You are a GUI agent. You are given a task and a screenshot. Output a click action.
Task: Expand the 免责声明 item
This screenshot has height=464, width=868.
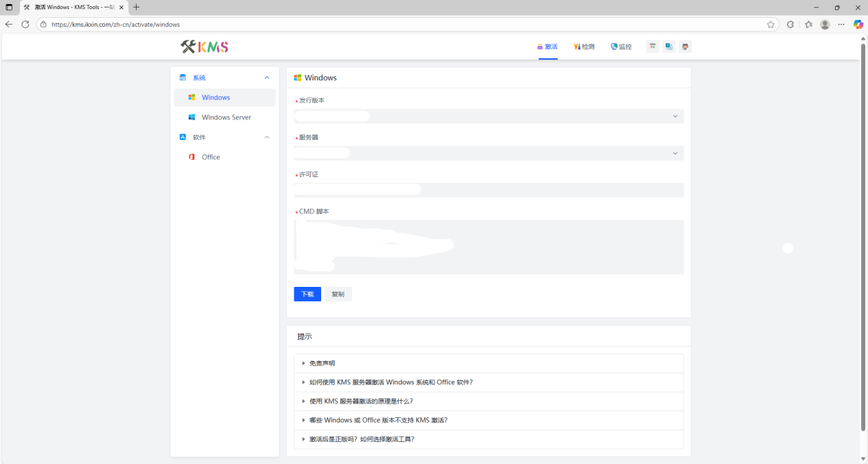pyautogui.click(x=489, y=363)
